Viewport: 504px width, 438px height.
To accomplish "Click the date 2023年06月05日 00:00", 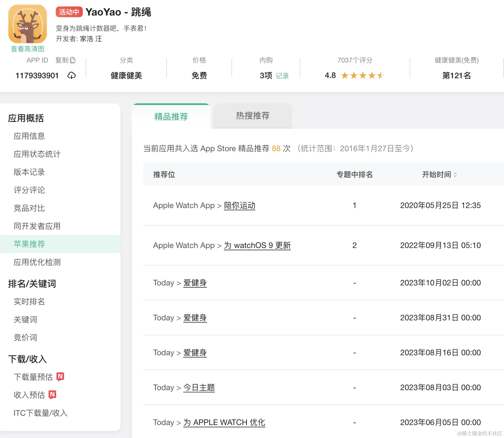I will click(x=440, y=423).
